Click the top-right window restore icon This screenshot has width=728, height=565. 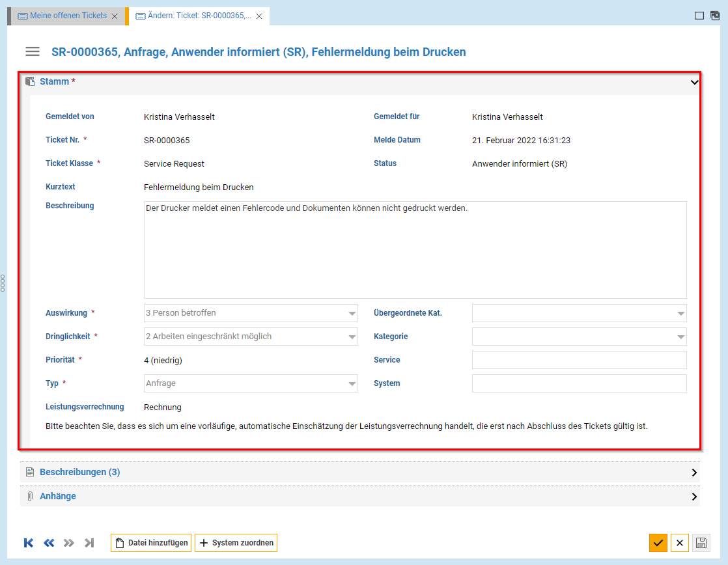pos(714,16)
